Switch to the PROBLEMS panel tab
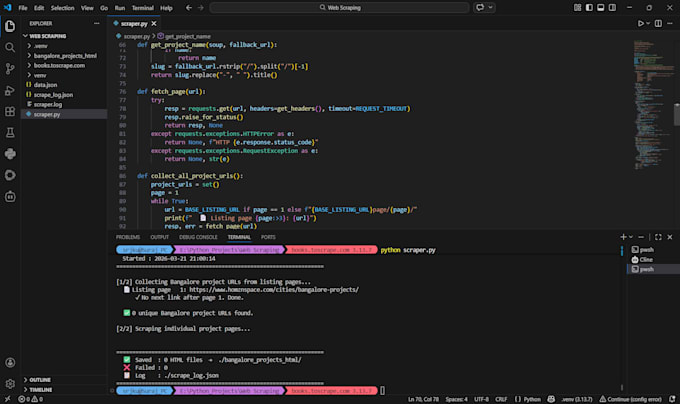This screenshot has width=680, height=404. tap(128, 237)
